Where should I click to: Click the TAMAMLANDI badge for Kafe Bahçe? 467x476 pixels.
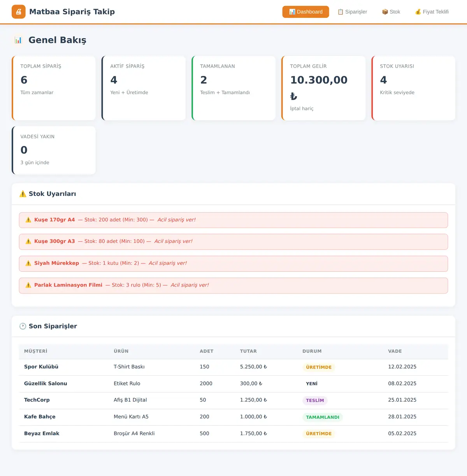point(323,417)
